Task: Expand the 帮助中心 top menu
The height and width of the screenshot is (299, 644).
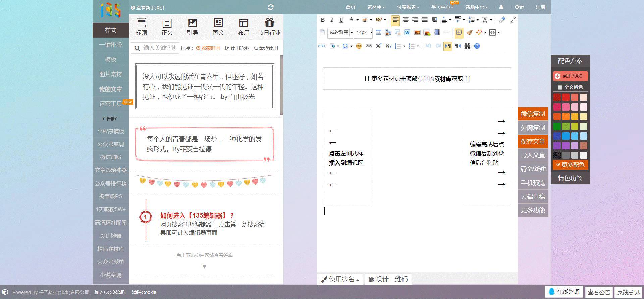Action: [x=476, y=7]
